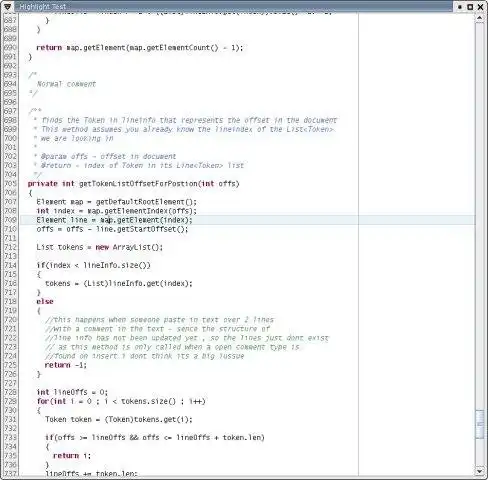This screenshot has height=480, width=488.
Task: Click 'tokens = (List)lineInfo.get(index);' line
Action: pos(119,283)
